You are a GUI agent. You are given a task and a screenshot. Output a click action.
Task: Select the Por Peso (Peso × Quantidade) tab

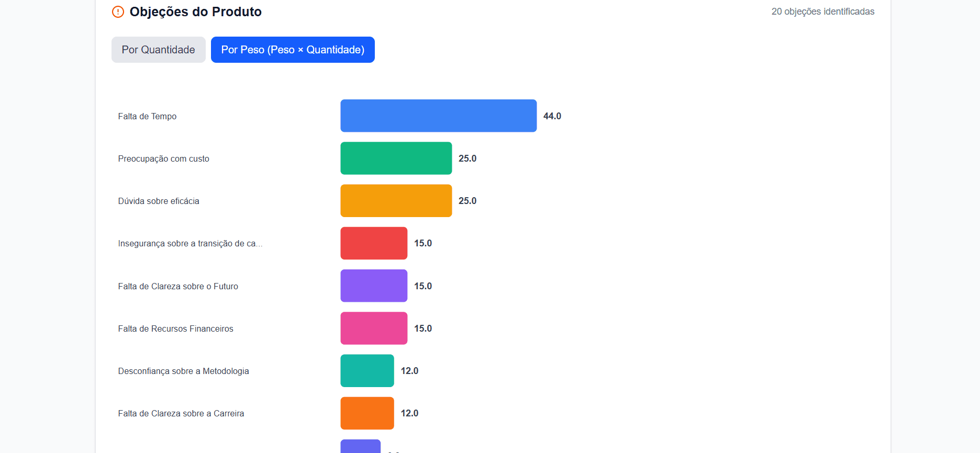tap(293, 50)
